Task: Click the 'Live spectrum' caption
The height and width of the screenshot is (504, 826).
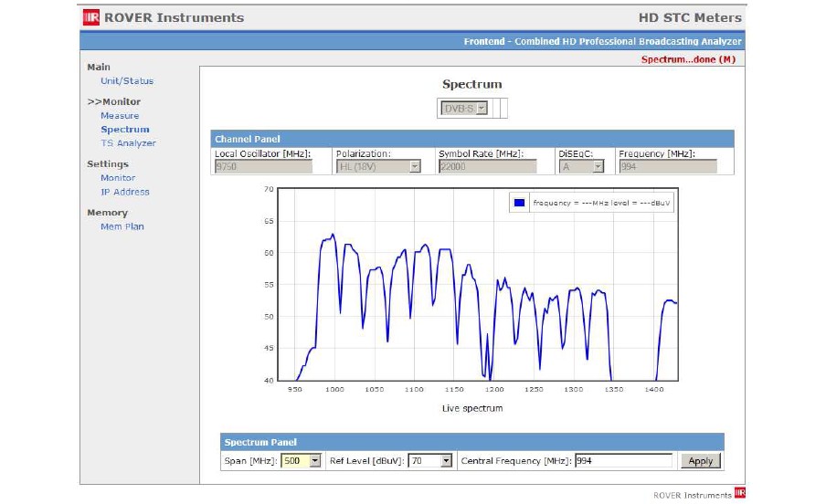Action: (472, 408)
